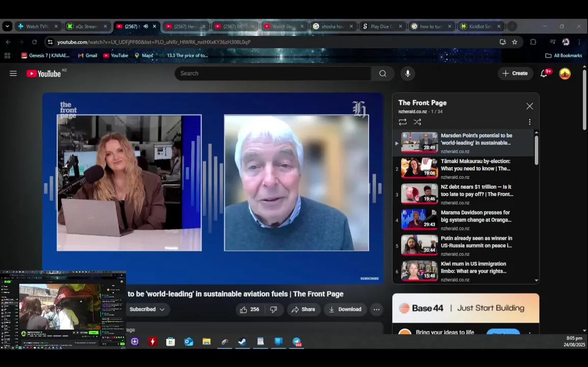This screenshot has height=367, width=588.
Task: Open the YouTube hamburger guide menu
Action: coord(13,73)
